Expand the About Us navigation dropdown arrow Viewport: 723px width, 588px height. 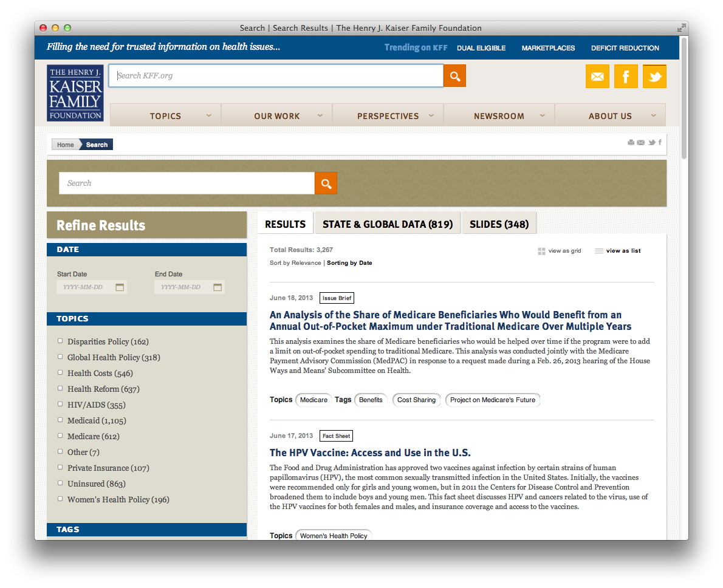(x=653, y=115)
